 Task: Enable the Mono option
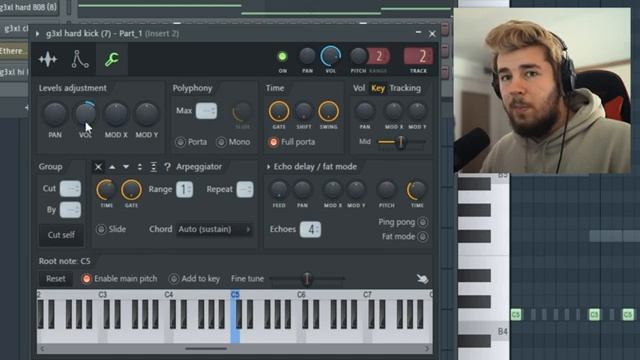click(x=221, y=142)
